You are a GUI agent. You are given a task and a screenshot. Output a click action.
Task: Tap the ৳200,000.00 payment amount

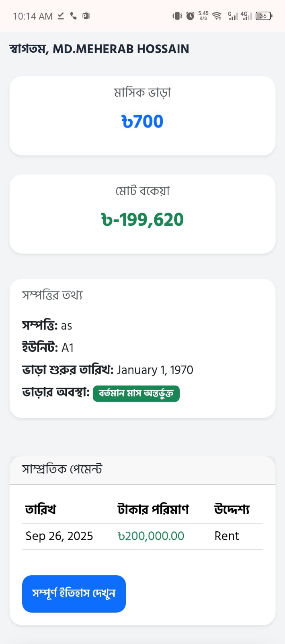pos(151,536)
